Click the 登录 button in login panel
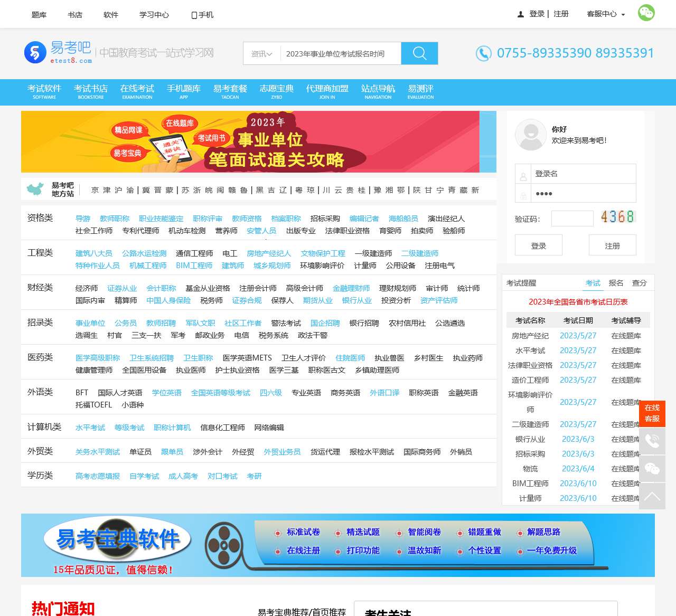 (x=538, y=245)
